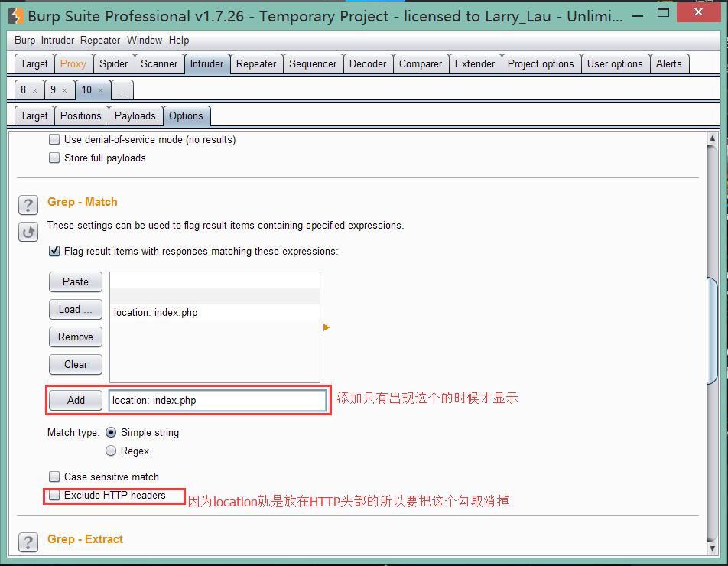
Task: Switch to Scanner tab
Action: (x=159, y=64)
